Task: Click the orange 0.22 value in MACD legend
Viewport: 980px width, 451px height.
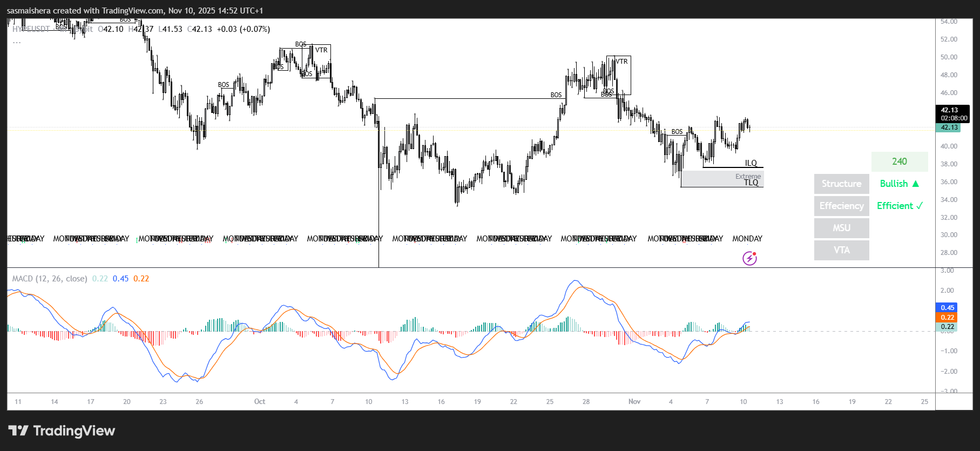Action: pyautogui.click(x=141, y=279)
